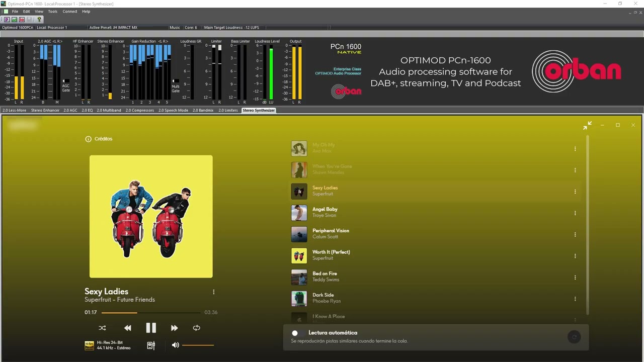Open the more options for Dark Side row

(575, 299)
